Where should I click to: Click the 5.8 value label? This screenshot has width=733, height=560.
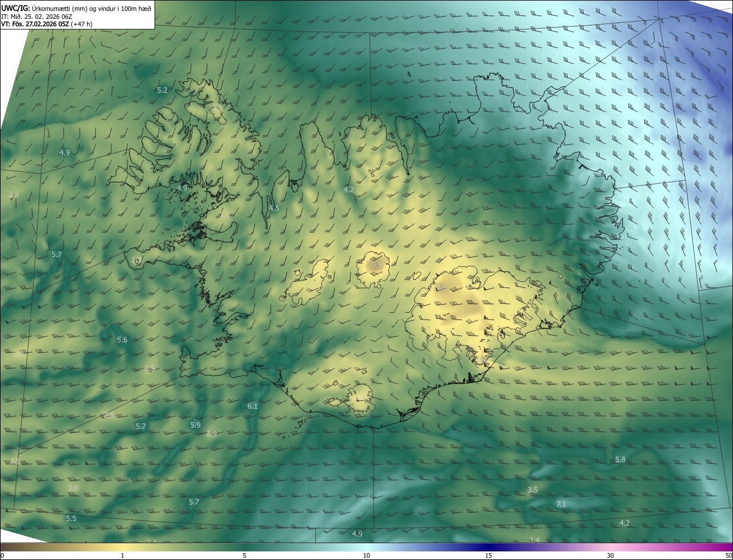(620, 459)
